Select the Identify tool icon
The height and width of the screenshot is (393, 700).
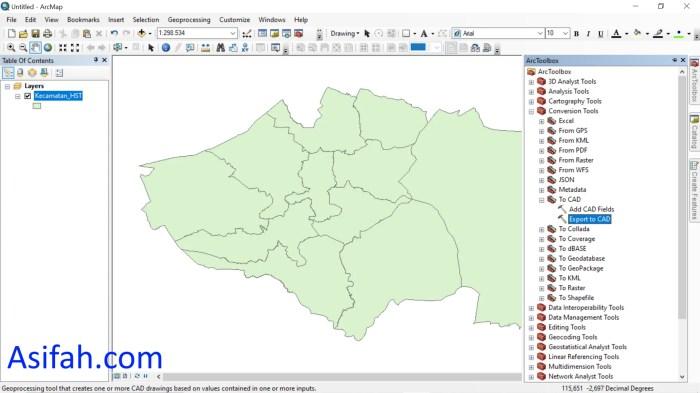166,47
